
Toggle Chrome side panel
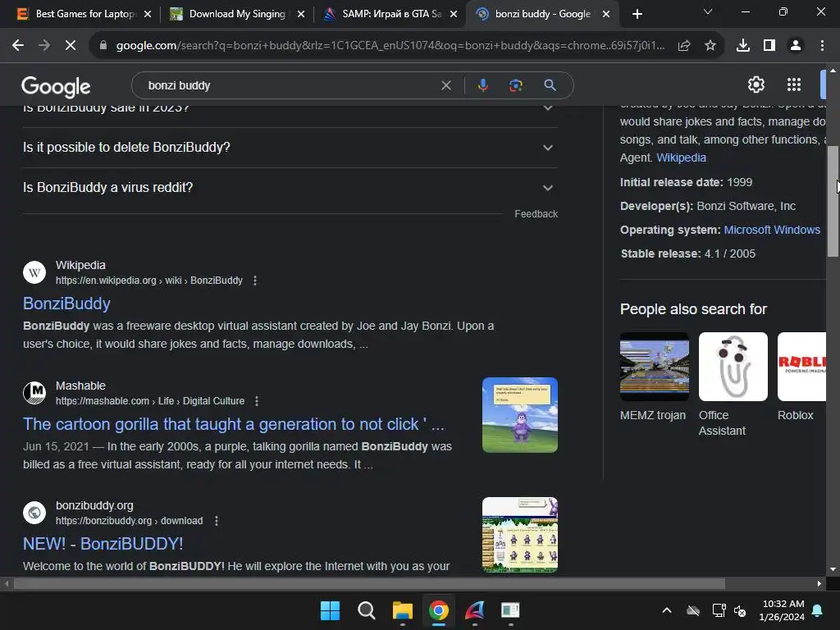[x=769, y=46]
